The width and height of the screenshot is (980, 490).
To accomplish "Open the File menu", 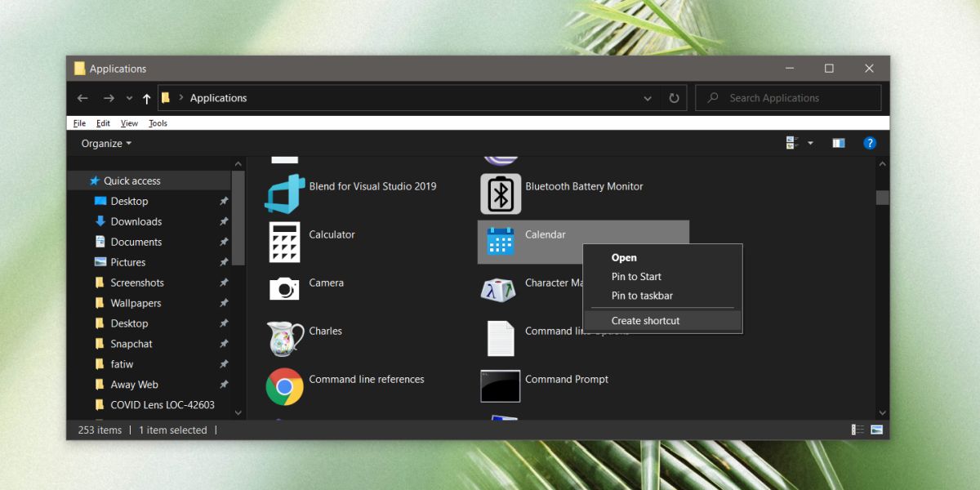I will (x=79, y=123).
